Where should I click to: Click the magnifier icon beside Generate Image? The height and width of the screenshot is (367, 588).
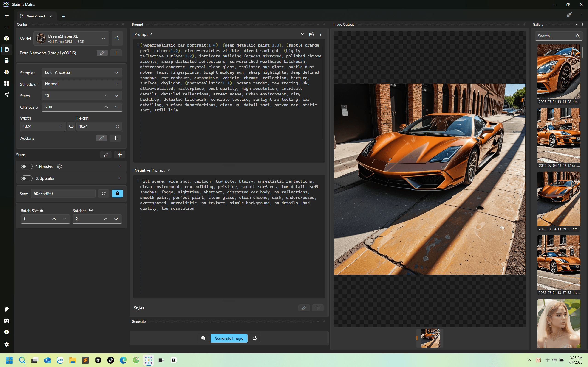[203, 338]
